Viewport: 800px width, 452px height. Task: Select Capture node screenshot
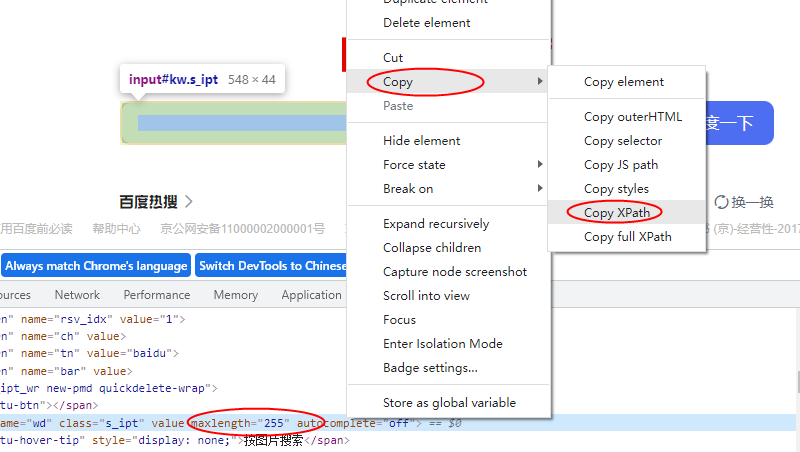tap(454, 272)
